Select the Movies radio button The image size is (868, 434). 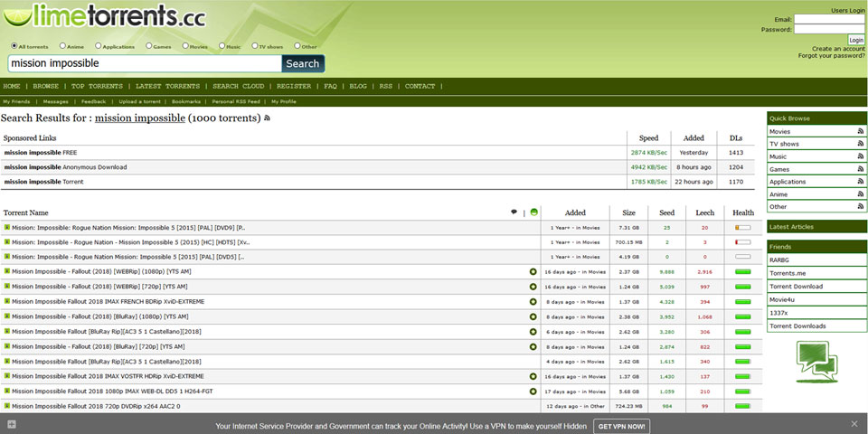pyautogui.click(x=185, y=46)
